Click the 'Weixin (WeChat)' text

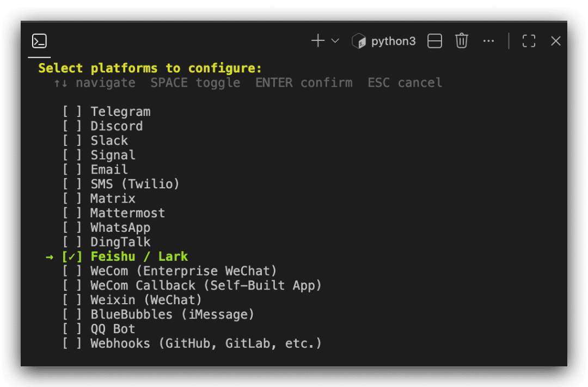(146, 300)
